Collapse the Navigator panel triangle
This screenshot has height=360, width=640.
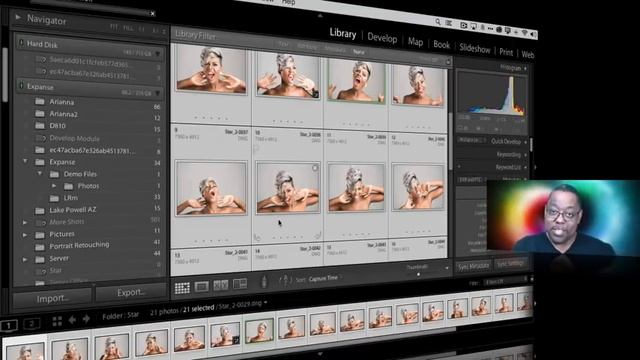(x=18, y=17)
